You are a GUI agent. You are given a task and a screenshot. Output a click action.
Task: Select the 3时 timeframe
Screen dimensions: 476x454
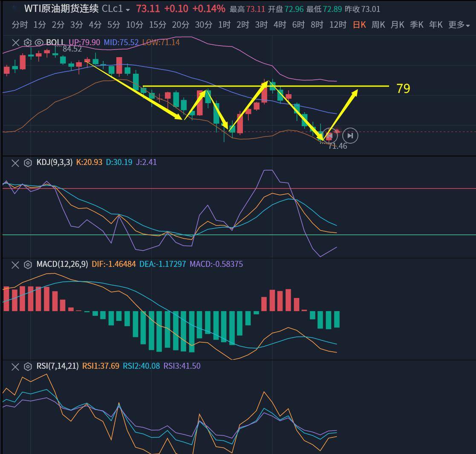click(x=261, y=25)
